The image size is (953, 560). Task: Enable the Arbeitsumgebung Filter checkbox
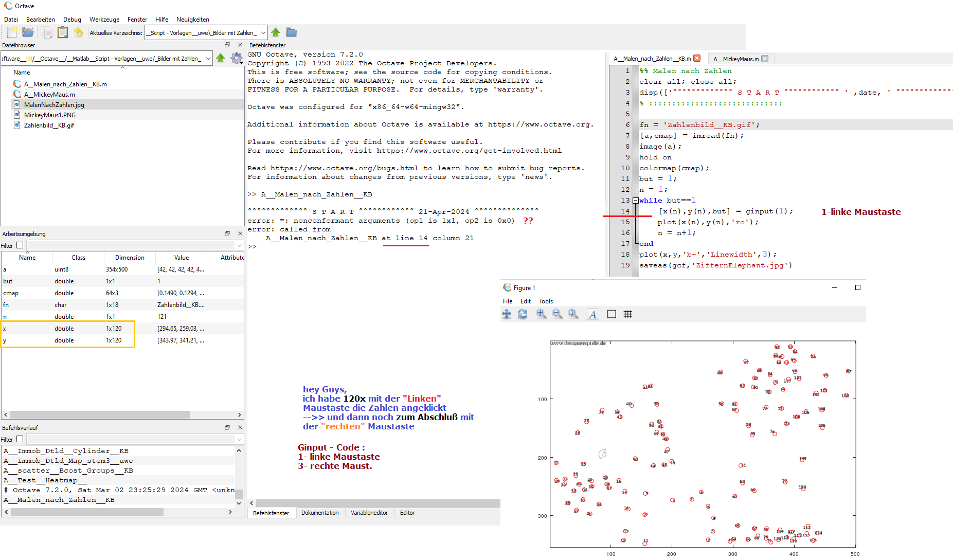(x=20, y=245)
